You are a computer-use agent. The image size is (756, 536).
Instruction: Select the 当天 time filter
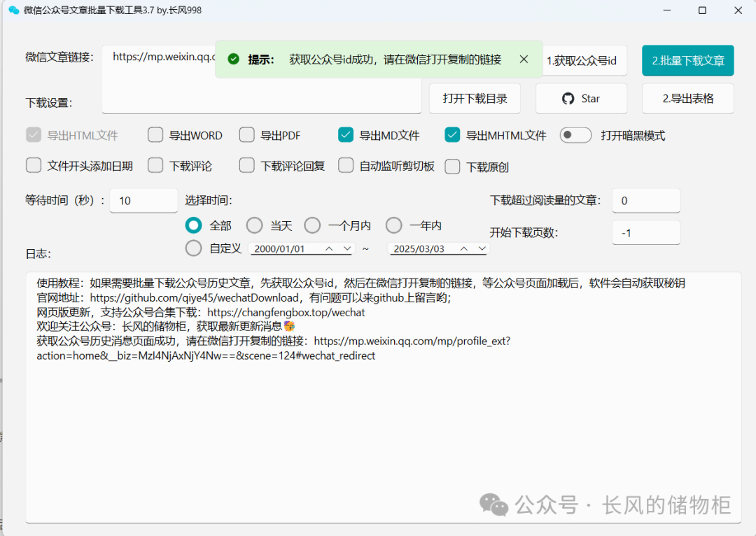[255, 225]
